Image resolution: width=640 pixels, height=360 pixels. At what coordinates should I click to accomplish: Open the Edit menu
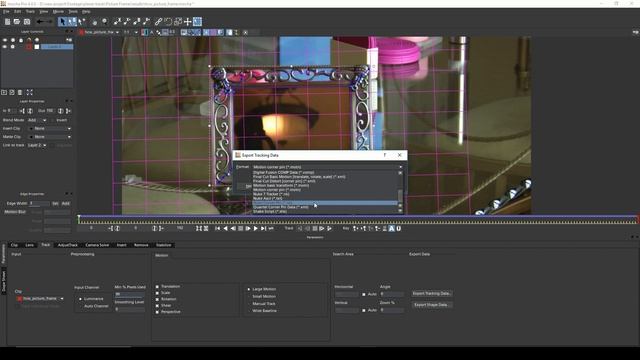(18, 11)
